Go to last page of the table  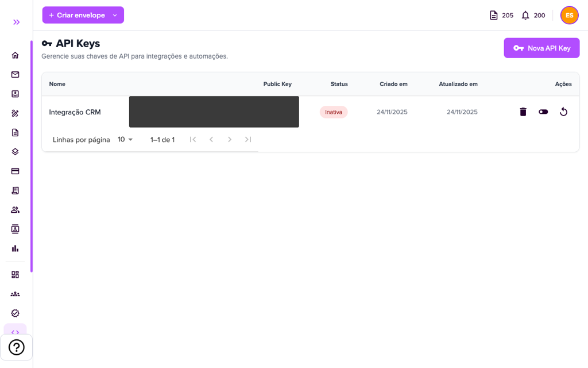click(248, 139)
